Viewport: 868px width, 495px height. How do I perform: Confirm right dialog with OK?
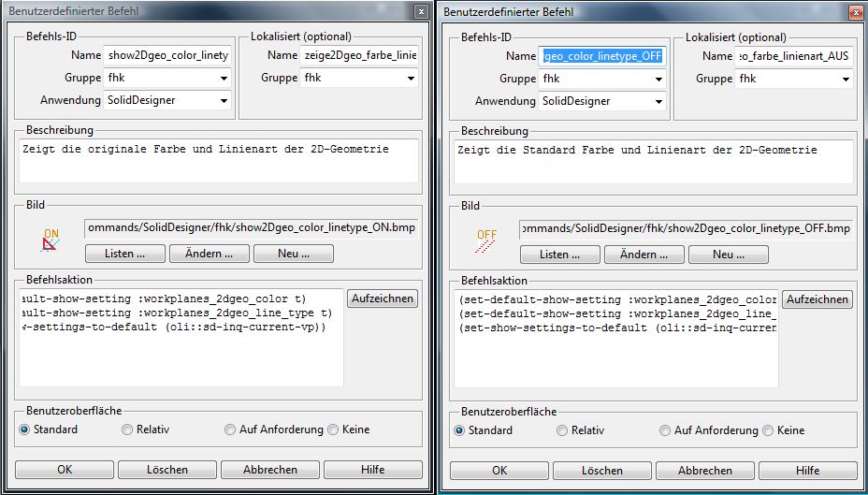point(499,471)
